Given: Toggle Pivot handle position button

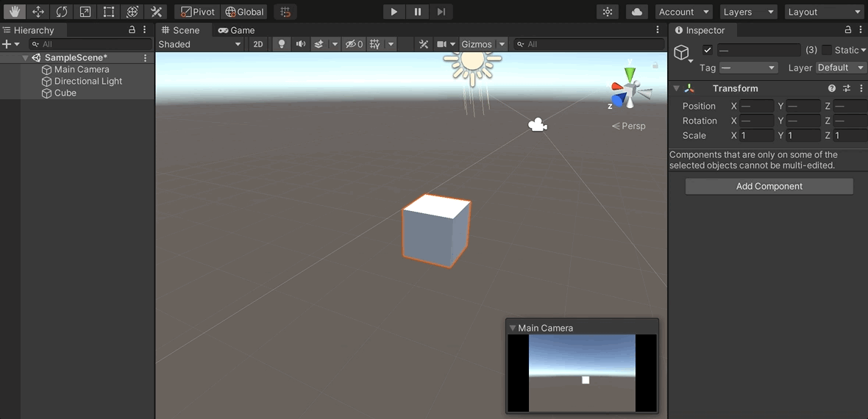Looking at the screenshot, I should point(197,12).
